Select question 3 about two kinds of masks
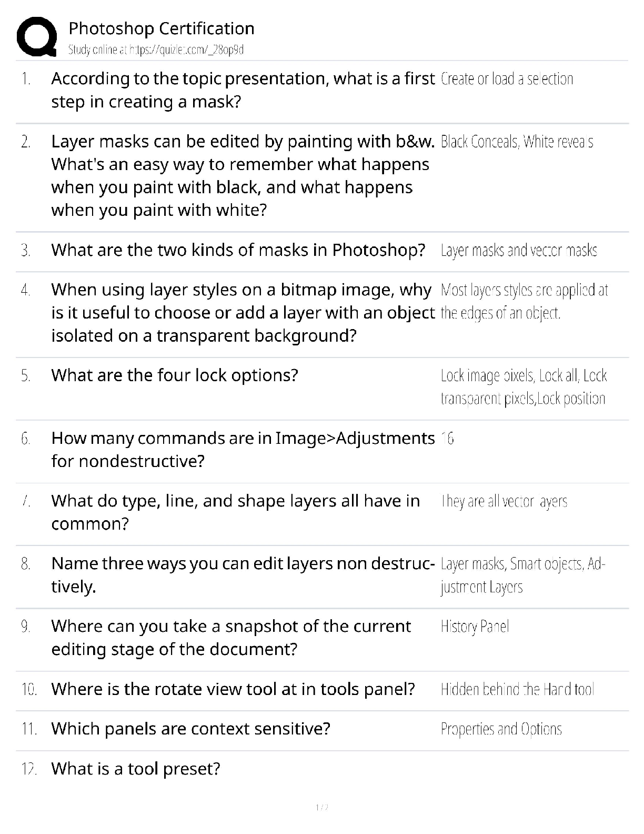The width and height of the screenshot is (644, 834). [238, 250]
